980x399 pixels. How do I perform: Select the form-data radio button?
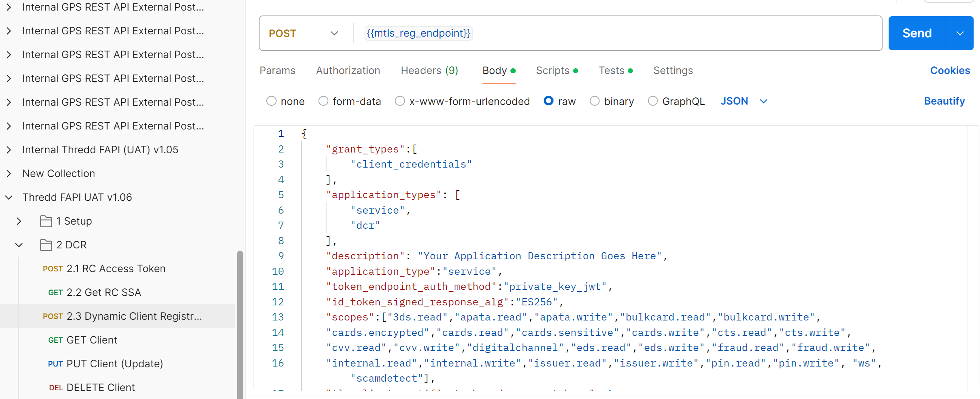click(x=323, y=101)
